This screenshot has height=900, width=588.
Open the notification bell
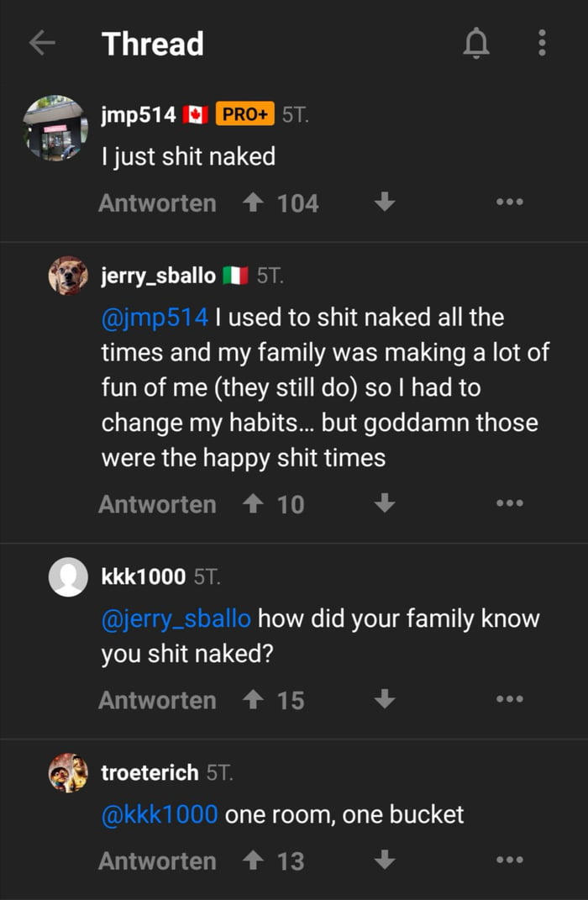tap(478, 43)
